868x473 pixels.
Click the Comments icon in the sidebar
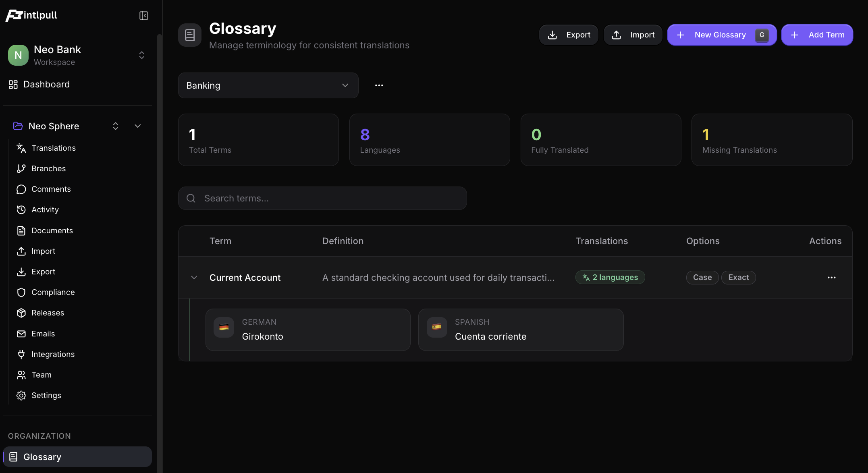point(21,189)
